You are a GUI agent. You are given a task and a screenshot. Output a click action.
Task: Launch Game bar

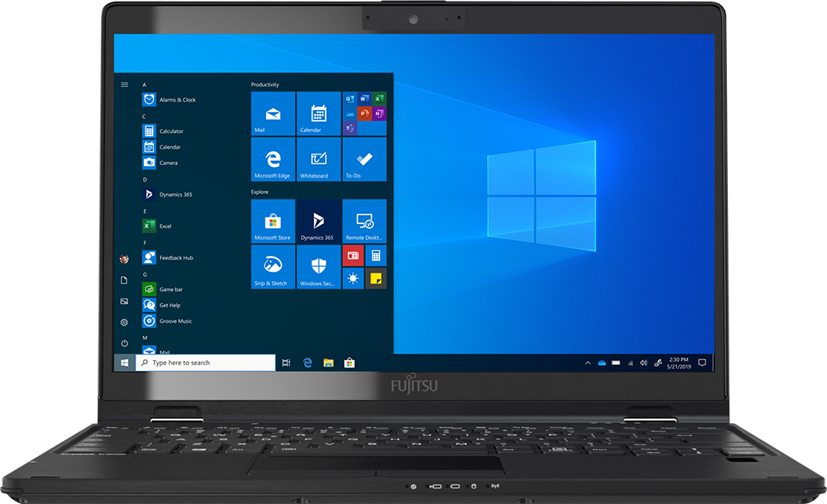(x=162, y=289)
